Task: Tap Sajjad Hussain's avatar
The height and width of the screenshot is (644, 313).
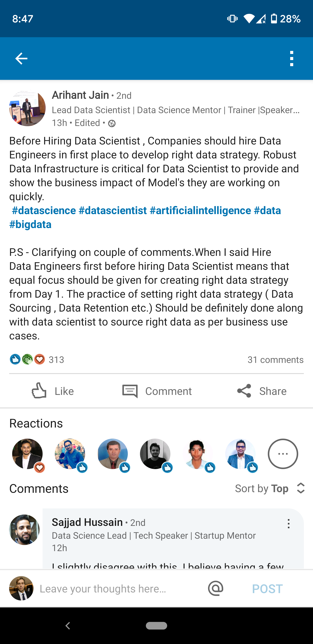Action: (x=24, y=530)
